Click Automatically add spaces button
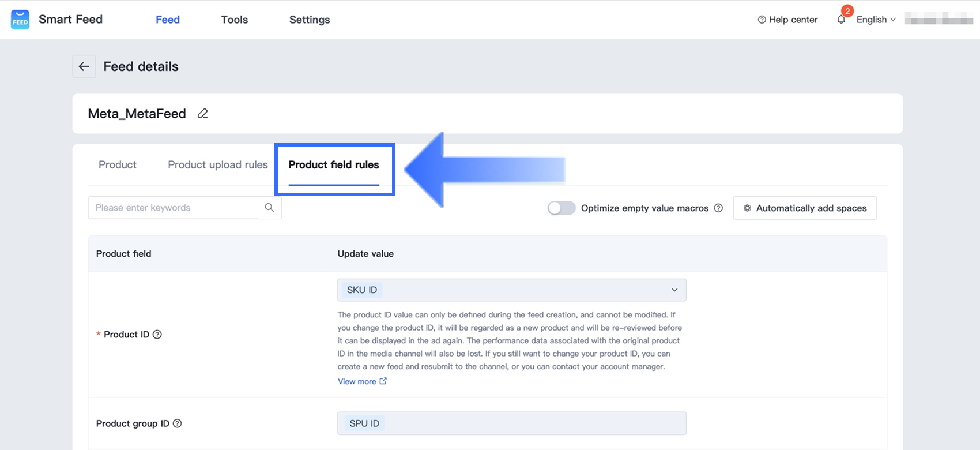This screenshot has height=450, width=980. [805, 208]
